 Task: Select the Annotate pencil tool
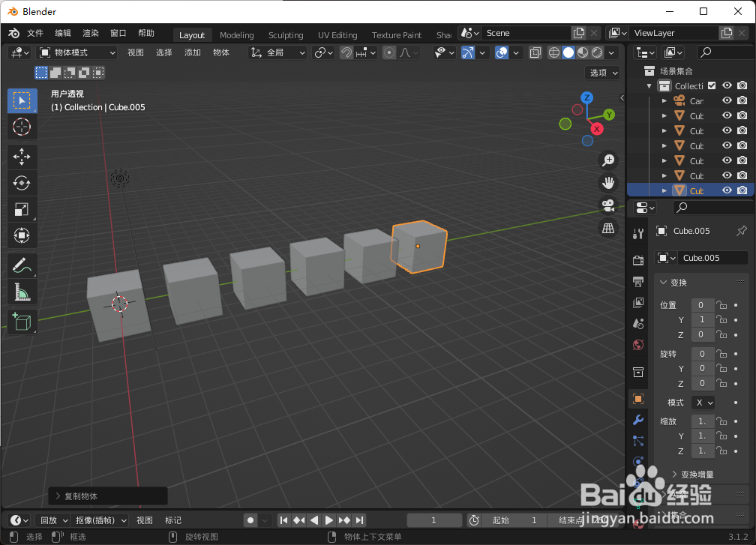[22, 265]
